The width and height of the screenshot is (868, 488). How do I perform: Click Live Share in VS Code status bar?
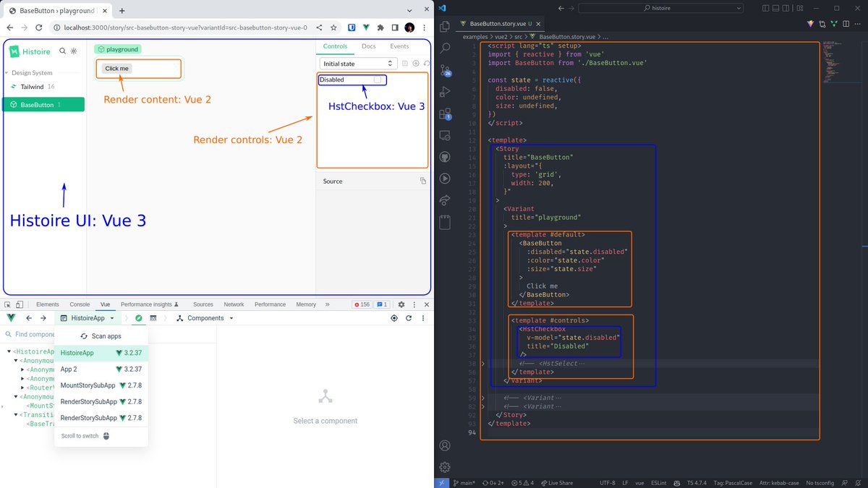click(556, 482)
